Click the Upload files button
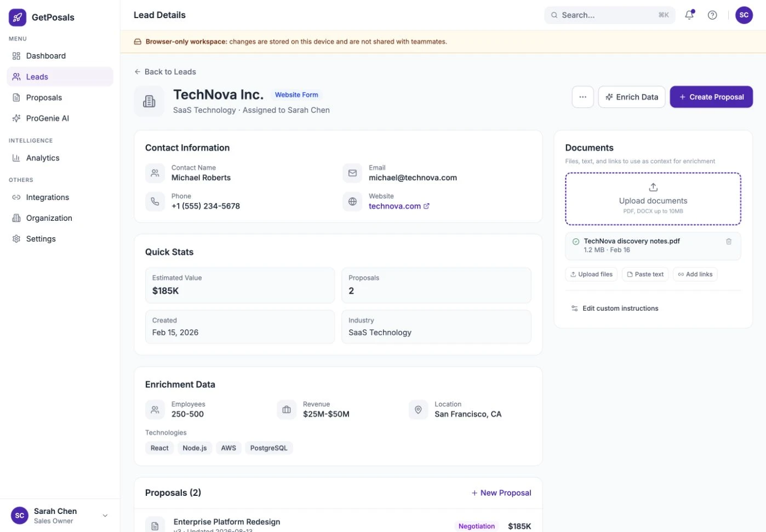This screenshot has width=766, height=532. (591, 274)
